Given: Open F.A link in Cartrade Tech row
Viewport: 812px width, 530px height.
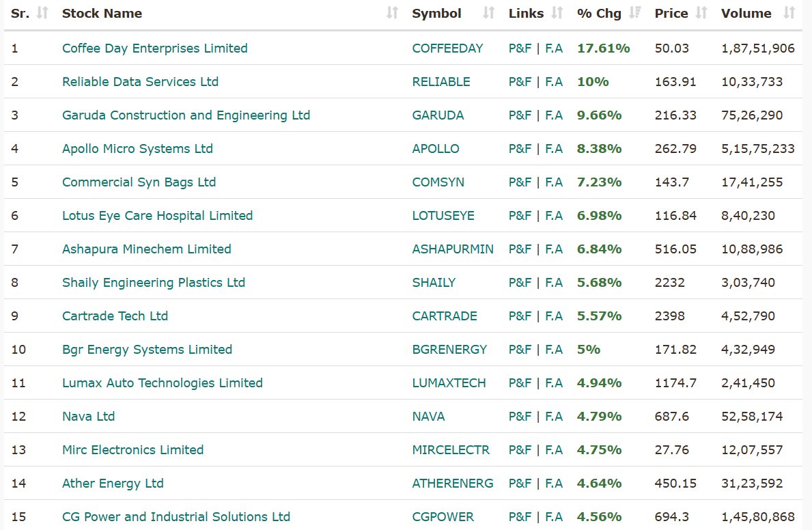Looking at the screenshot, I should (554, 316).
